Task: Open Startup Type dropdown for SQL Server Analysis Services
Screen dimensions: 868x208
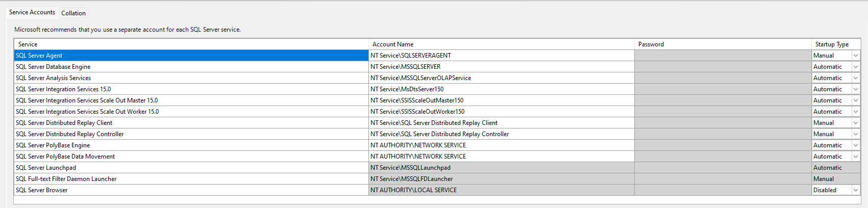Action: [x=856, y=78]
